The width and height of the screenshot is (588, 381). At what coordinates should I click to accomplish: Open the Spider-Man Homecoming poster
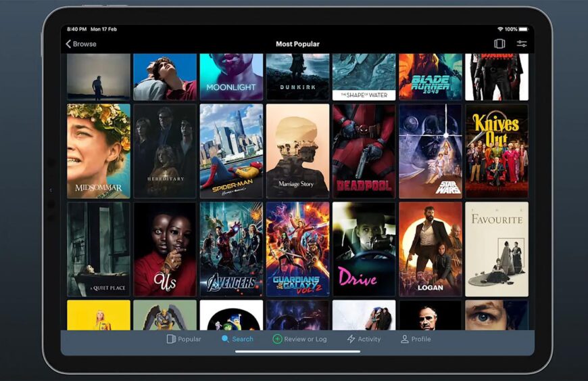231,151
